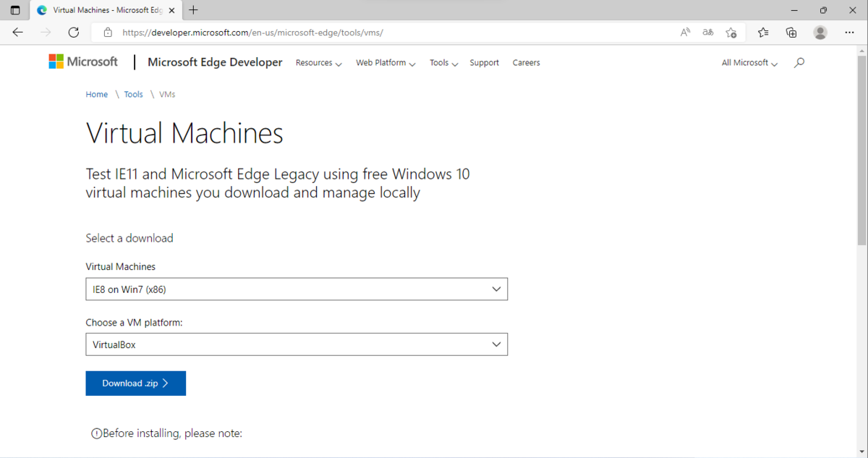
Task: Expand the Web Platform menu
Action: (386, 63)
